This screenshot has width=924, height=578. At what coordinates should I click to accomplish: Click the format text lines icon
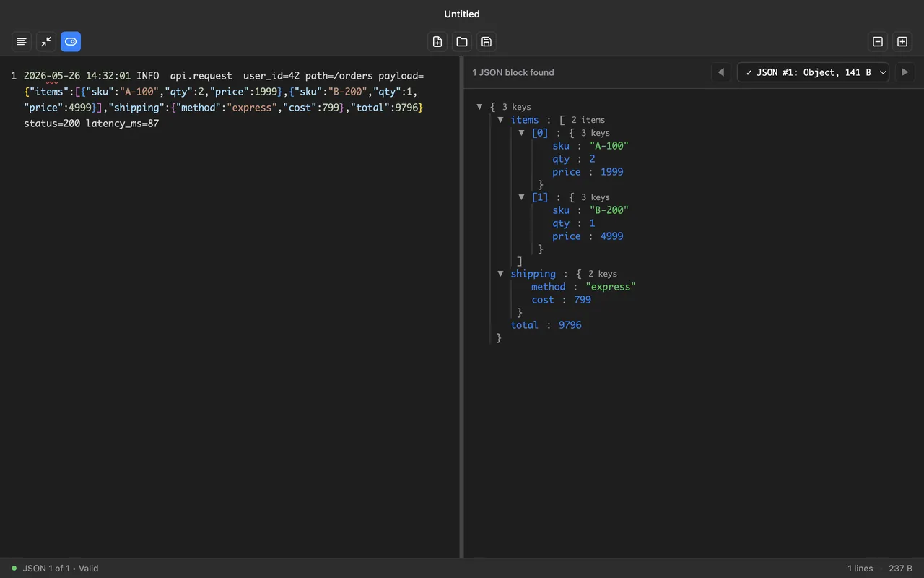[22, 42]
